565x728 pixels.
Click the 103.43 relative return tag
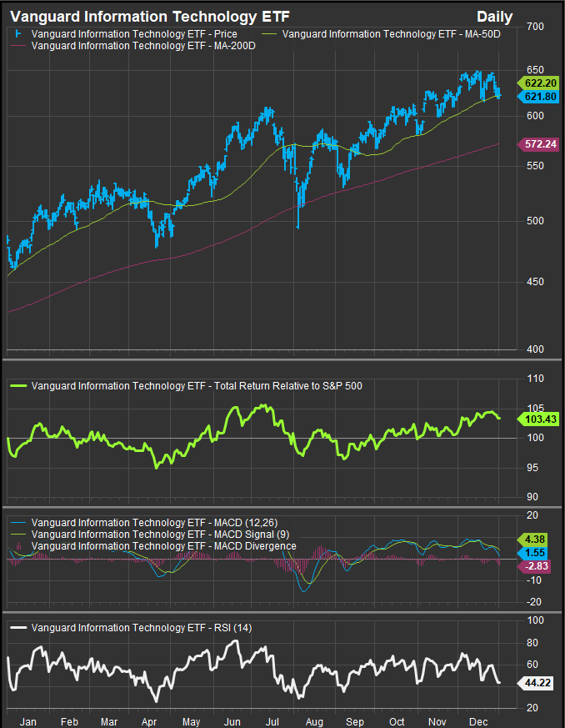click(x=538, y=419)
